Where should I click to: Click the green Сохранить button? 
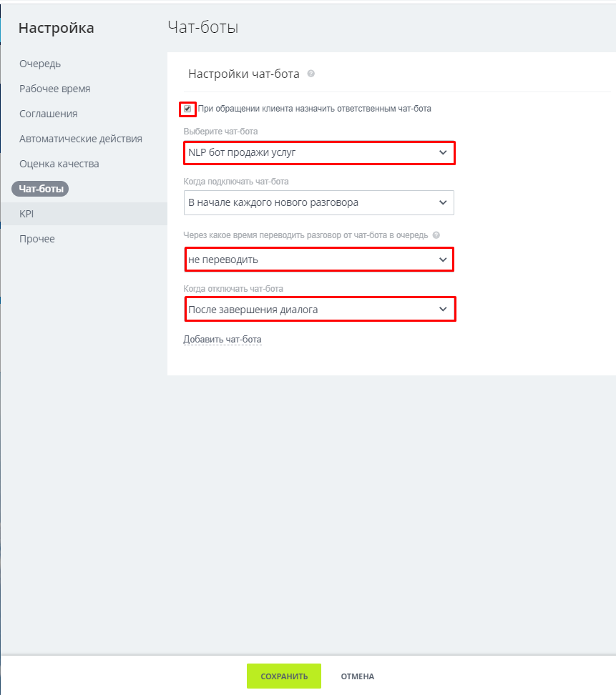pos(284,676)
